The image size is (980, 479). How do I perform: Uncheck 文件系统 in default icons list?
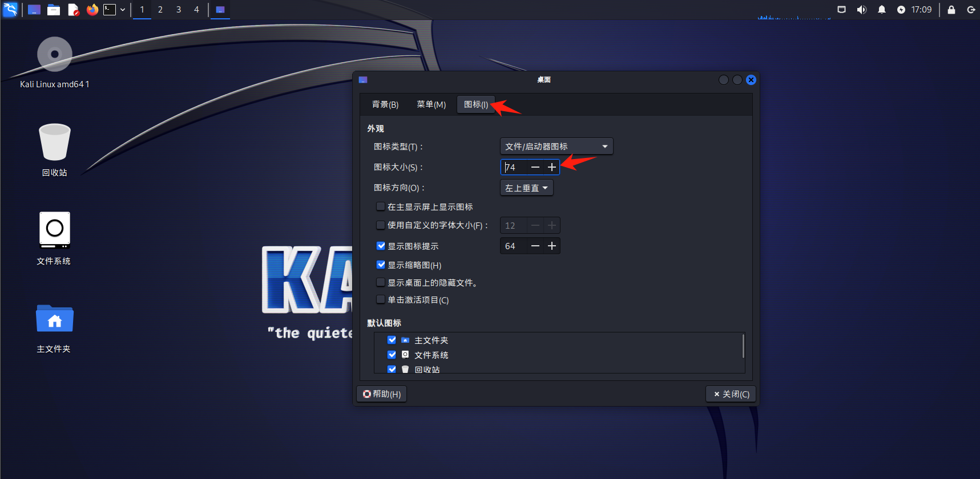(x=392, y=355)
